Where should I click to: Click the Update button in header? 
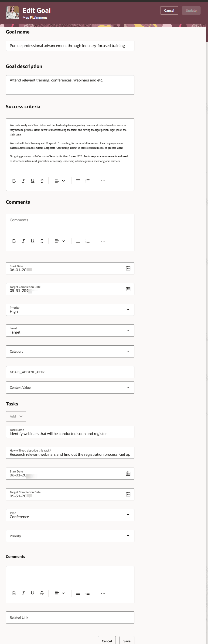coord(191,10)
